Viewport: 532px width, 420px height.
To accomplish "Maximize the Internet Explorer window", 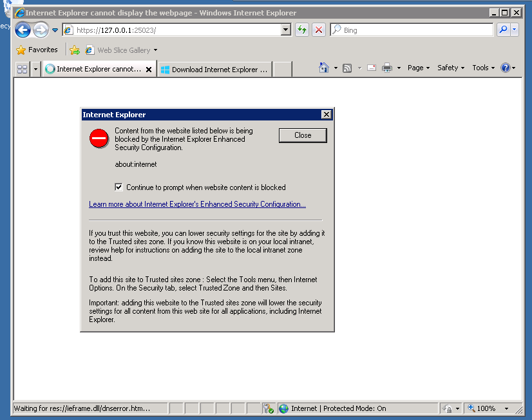I will pos(505,13).
